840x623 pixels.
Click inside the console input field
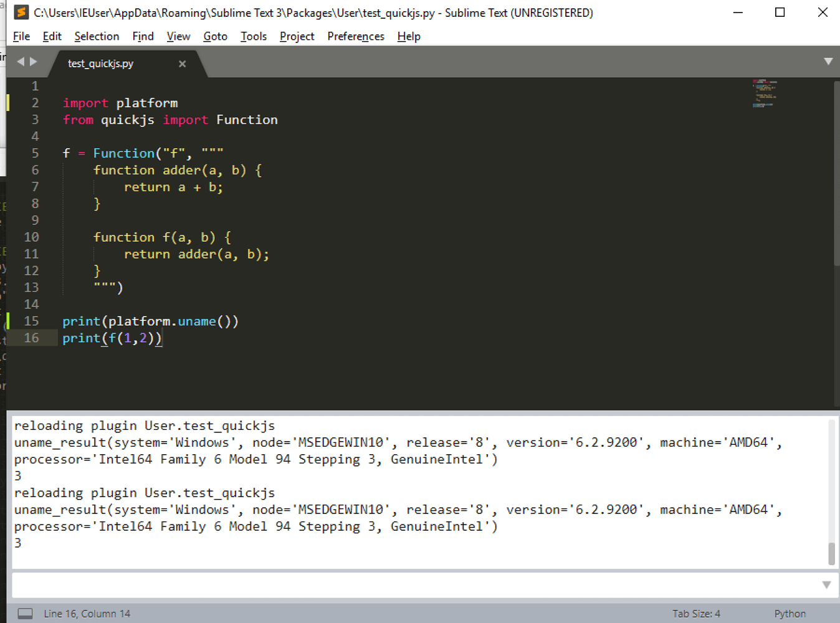(411, 585)
